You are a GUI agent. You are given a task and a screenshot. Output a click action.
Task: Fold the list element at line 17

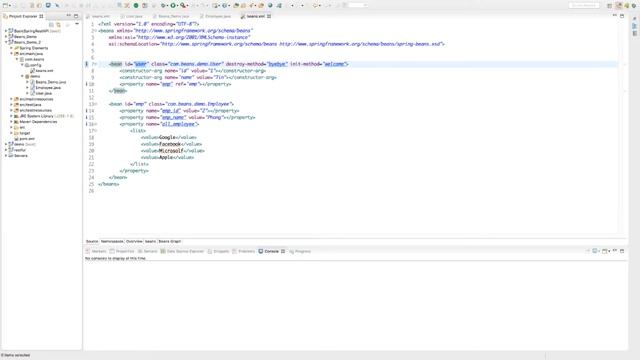(96, 131)
